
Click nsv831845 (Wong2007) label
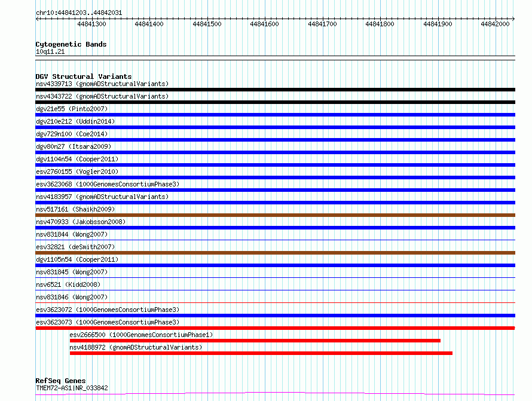[72, 272]
